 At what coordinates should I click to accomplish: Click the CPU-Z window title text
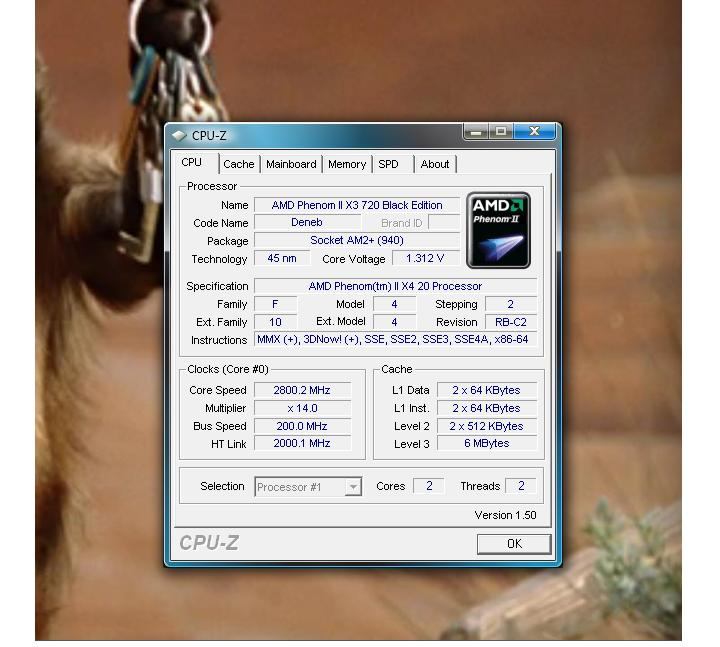point(209,136)
